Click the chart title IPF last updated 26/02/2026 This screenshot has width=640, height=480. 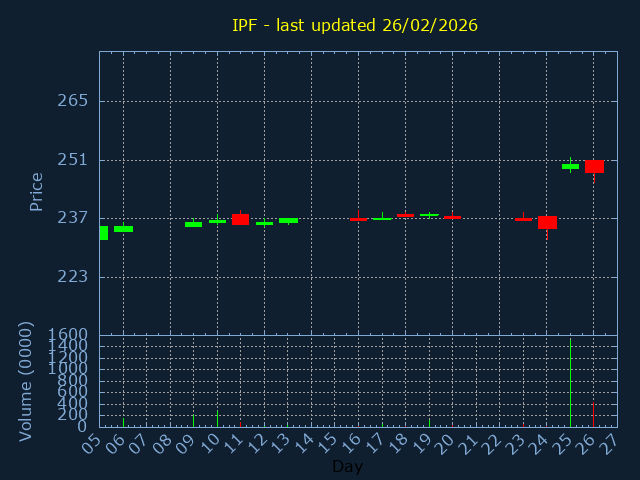click(x=355, y=26)
